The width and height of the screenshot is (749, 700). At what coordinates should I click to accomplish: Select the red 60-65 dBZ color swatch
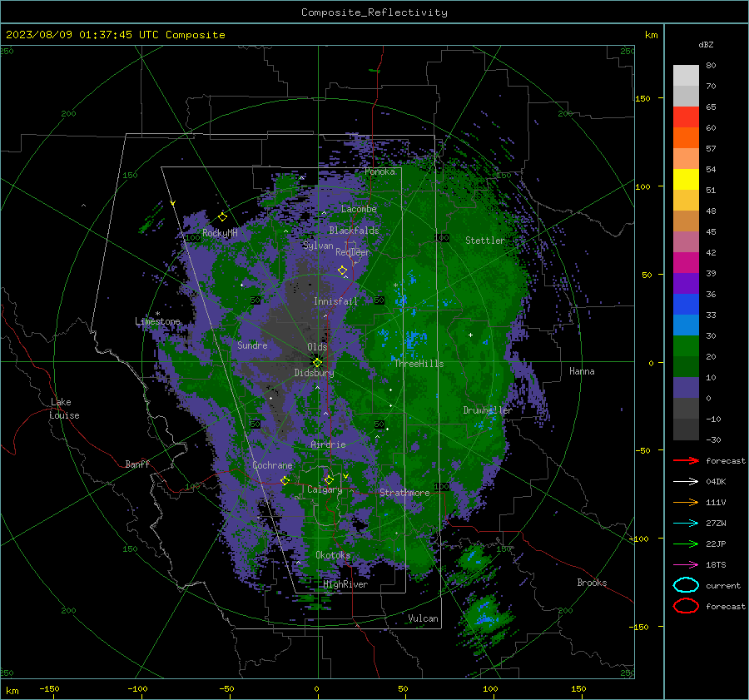686,117
